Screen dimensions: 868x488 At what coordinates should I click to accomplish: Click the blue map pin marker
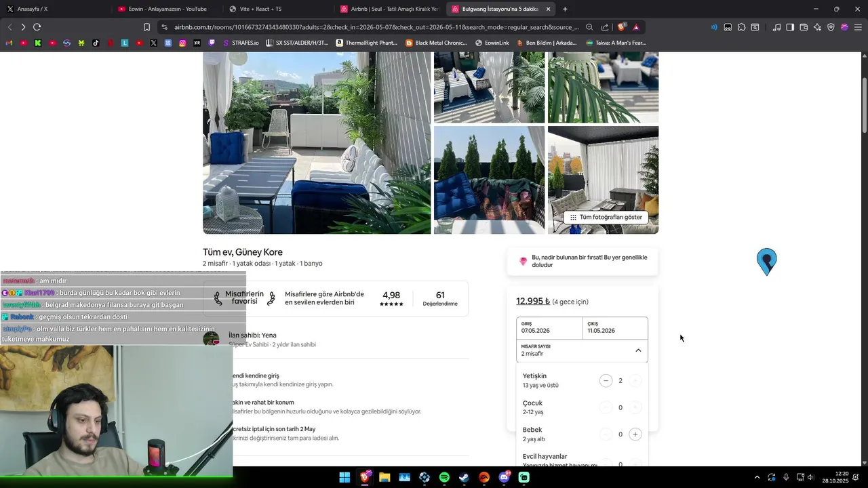(x=767, y=262)
